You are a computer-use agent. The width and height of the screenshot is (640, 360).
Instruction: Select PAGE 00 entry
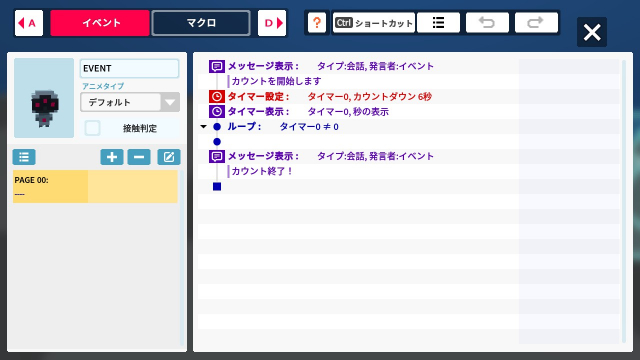[95, 187]
